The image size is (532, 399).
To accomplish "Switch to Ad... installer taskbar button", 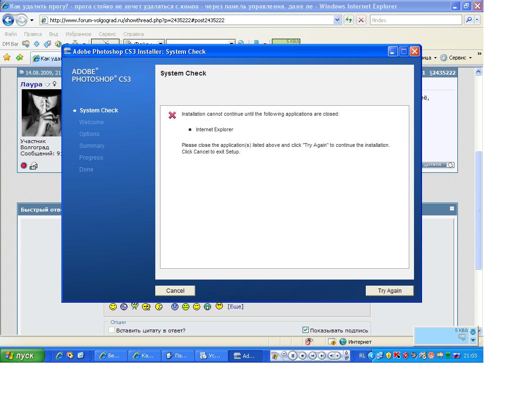I will pos(245,356).
